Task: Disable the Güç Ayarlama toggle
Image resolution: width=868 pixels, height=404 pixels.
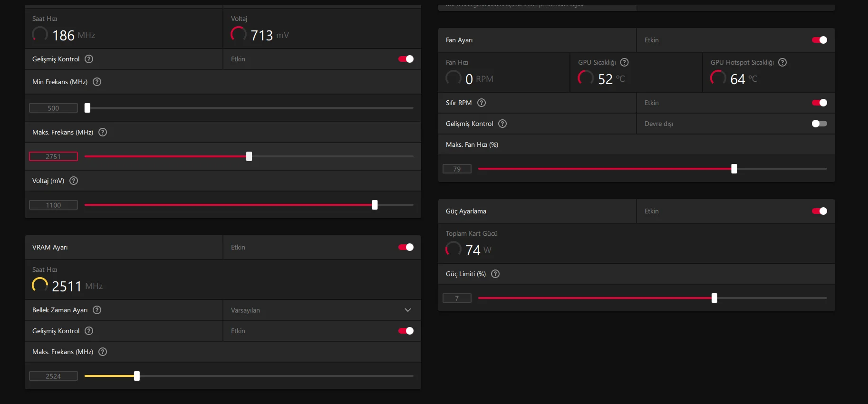Action: point(820,211)
